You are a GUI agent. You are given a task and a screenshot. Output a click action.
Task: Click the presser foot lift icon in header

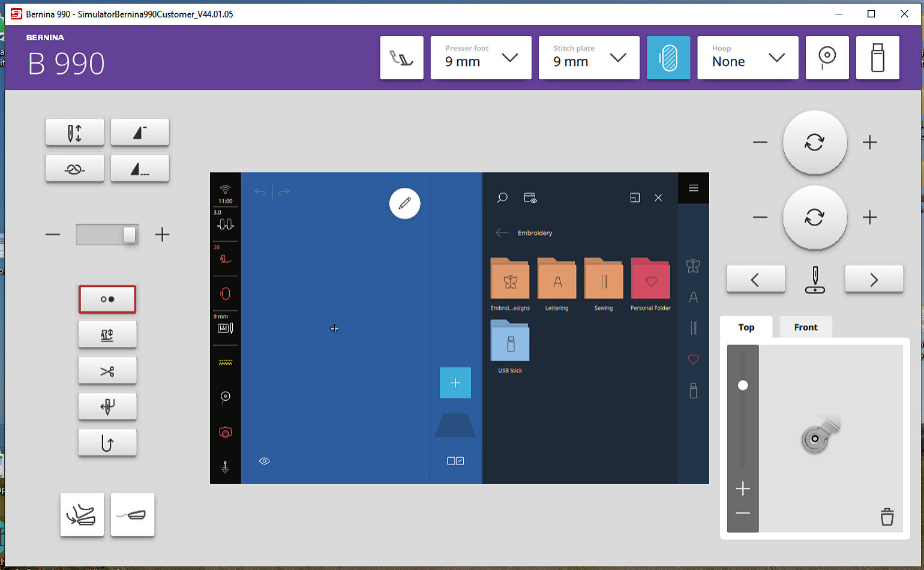[x=401, y=58]
